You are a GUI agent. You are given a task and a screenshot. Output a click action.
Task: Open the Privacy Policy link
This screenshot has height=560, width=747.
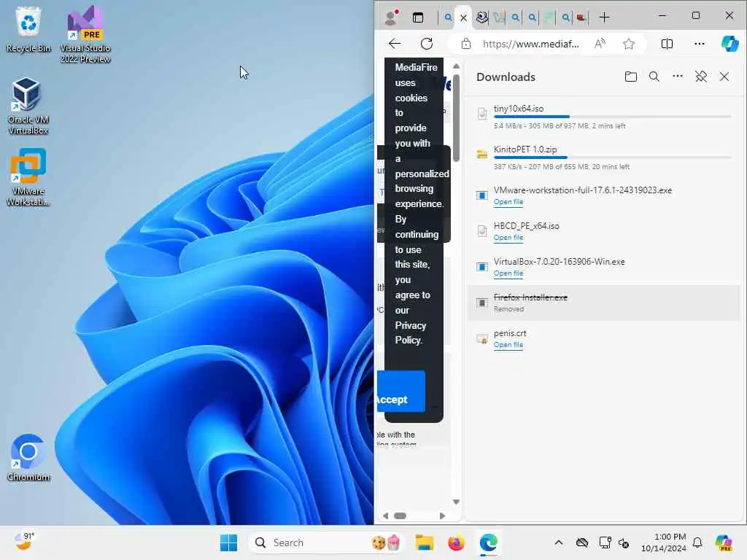(410, 332)
